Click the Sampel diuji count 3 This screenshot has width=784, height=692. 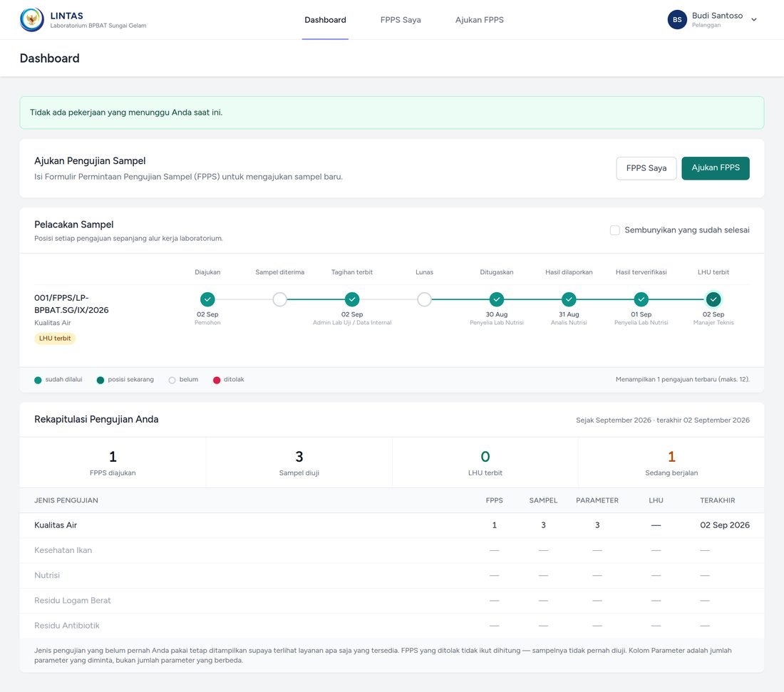pyautogui.click(x=299, y=457)
